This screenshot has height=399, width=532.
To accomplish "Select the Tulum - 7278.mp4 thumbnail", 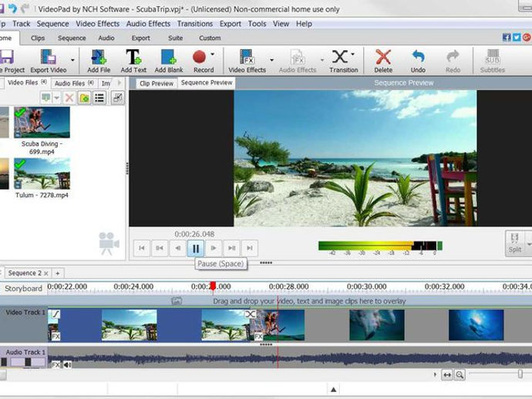I will click(42, 173).
